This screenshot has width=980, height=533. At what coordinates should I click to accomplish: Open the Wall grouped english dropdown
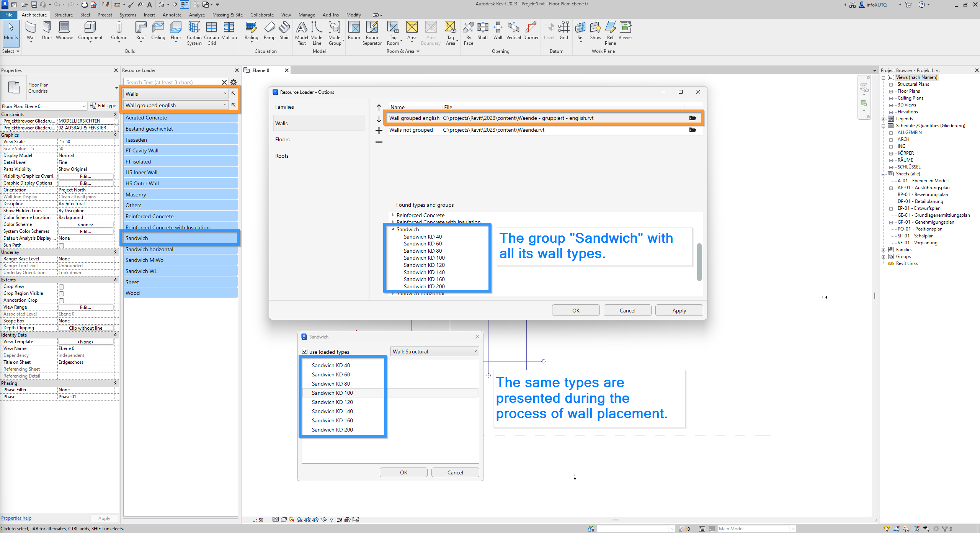click(x=176, y=105)
